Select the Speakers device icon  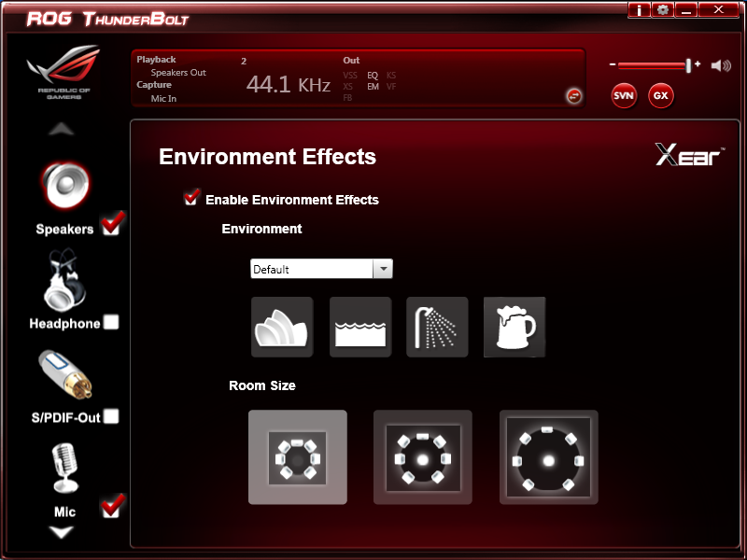[x=65, y=186]
